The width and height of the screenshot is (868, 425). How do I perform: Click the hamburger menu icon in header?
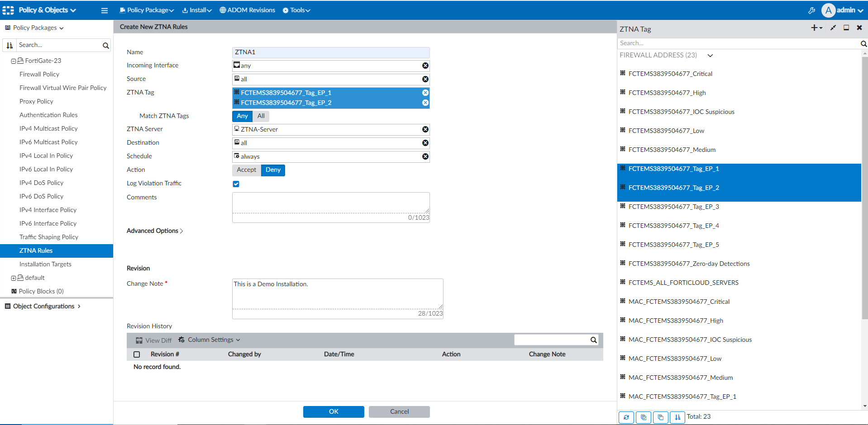click(x=105, y=10)
